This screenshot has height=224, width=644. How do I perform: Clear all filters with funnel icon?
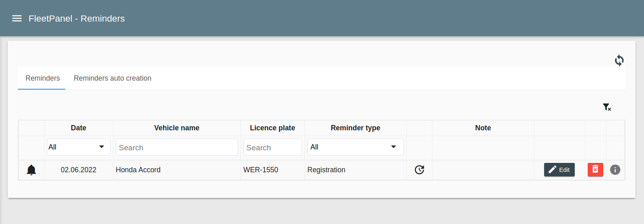point(607,107)
